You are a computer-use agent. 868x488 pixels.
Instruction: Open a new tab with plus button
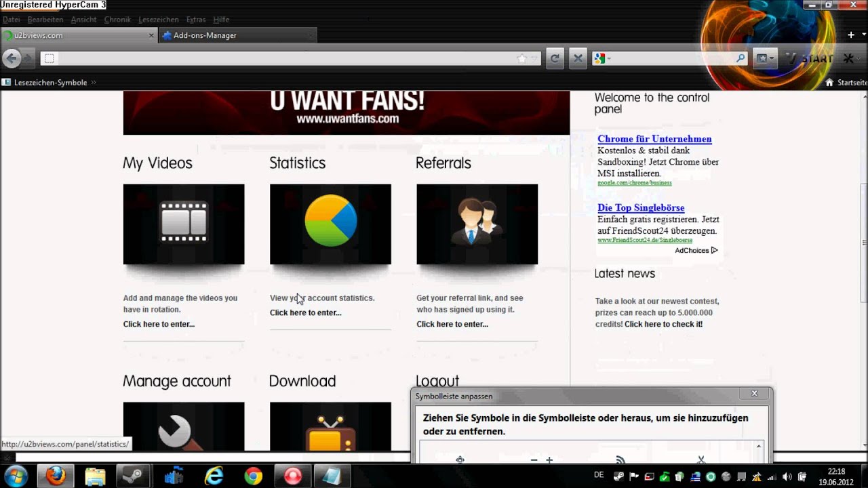coord(852,35)
